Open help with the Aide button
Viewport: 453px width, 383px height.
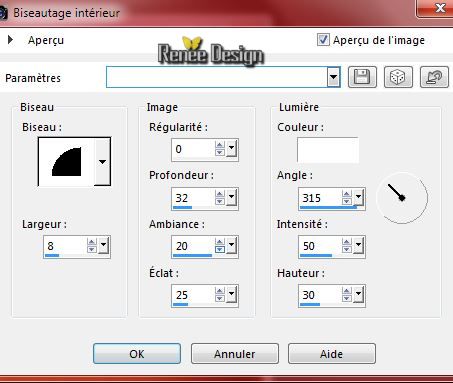coord(332,354)
